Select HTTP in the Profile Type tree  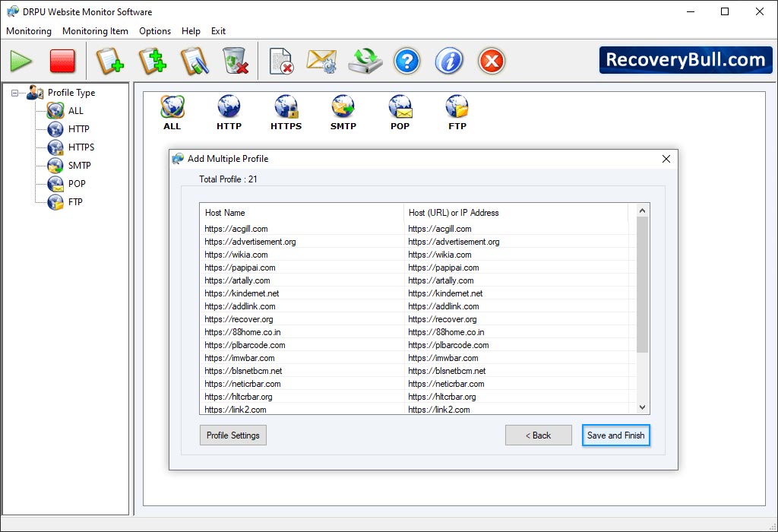(x=78, y=129)
